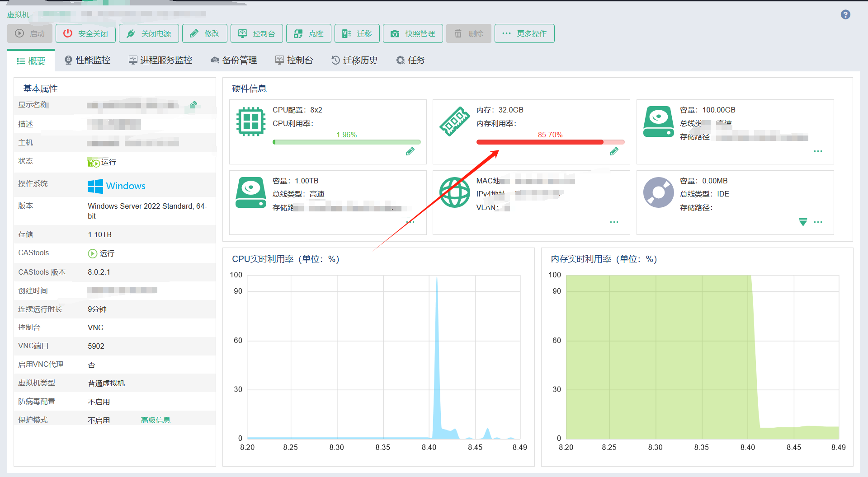Open more options on 100.00GB disk
868x477 pixels.
coord(818,151)
